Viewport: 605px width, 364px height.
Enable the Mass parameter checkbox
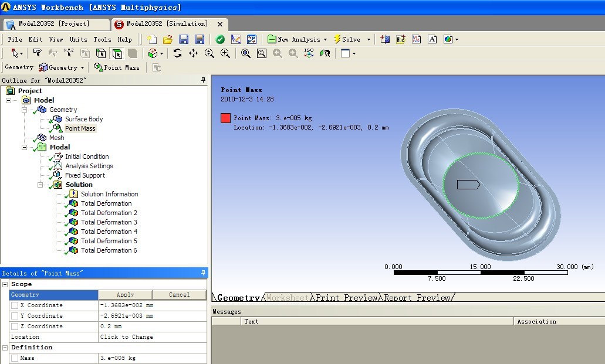[15, 358]
